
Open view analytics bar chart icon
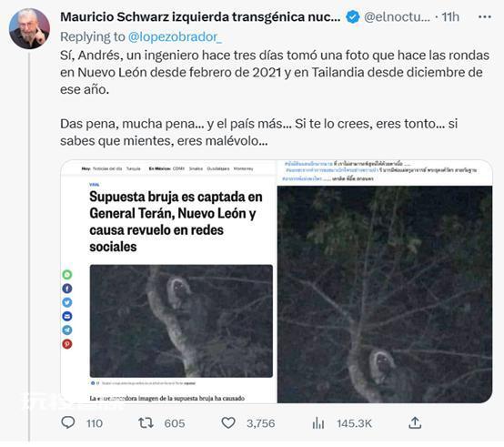pyautogui.click(x=318, y=423)
